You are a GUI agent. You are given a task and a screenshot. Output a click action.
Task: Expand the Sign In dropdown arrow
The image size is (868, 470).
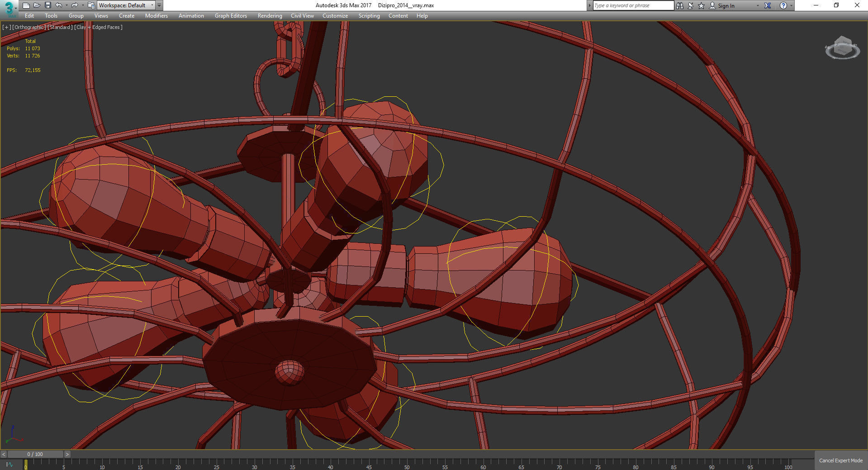click(758, 6)
